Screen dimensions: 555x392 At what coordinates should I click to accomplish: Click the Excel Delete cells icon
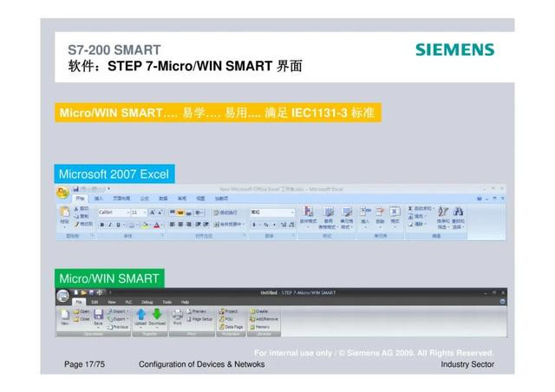pyautogui.click(x=380, y=212)
